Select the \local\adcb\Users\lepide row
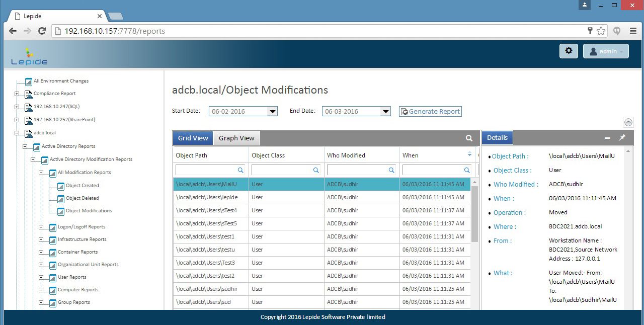The width and height of the screenshot is (644, 325). (x=322, y=197)
